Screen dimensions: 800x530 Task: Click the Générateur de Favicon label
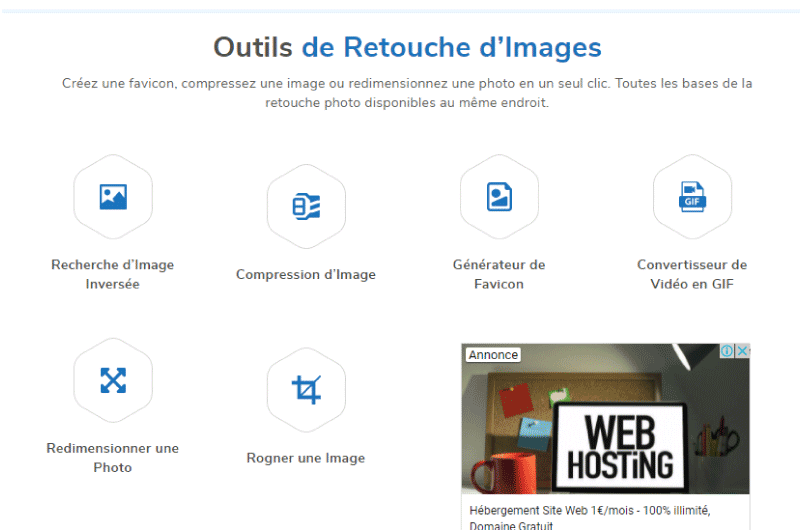point(499,274)
